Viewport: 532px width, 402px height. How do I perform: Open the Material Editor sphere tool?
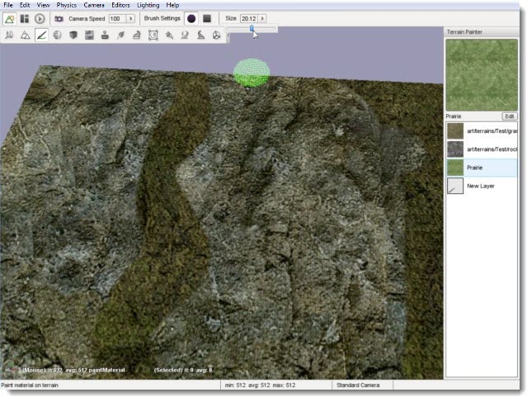pyautogui.click(x=57, y=35)
